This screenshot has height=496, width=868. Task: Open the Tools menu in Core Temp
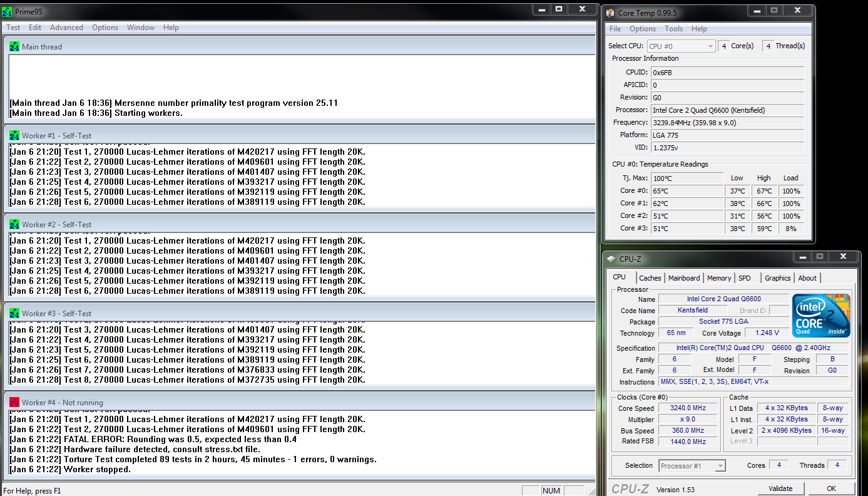pyautogui.click(x=674, y=29)
